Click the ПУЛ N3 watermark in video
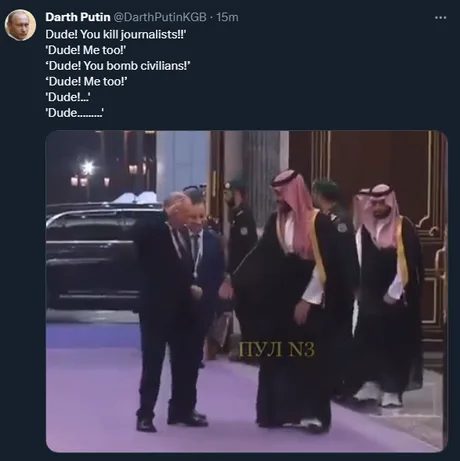Screen dimensions: 460x461 coord(277,349)
